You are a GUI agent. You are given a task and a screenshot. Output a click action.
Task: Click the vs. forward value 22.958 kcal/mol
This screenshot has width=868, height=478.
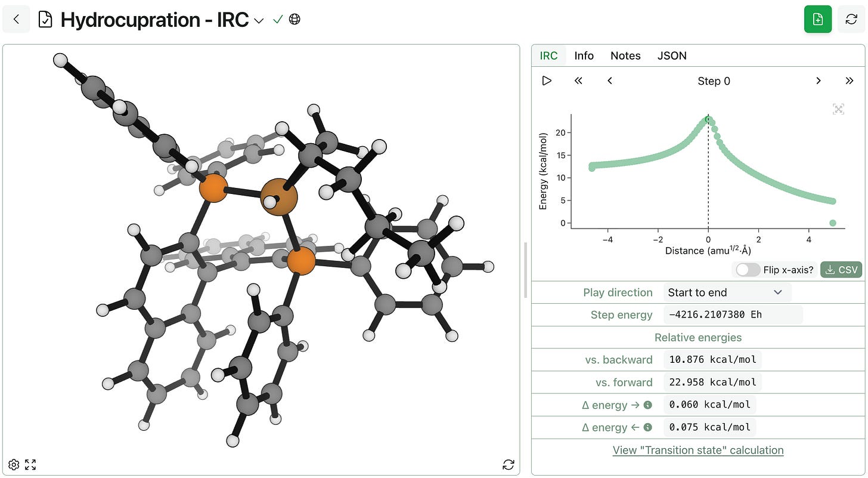click(712, 383)
